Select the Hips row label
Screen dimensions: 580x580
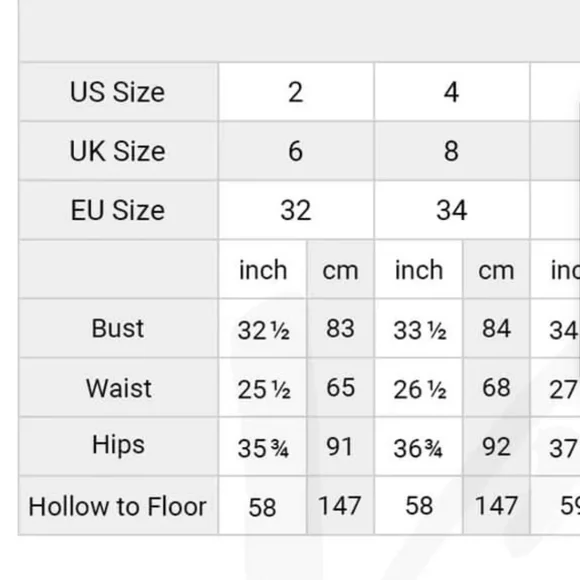(118, 446)
